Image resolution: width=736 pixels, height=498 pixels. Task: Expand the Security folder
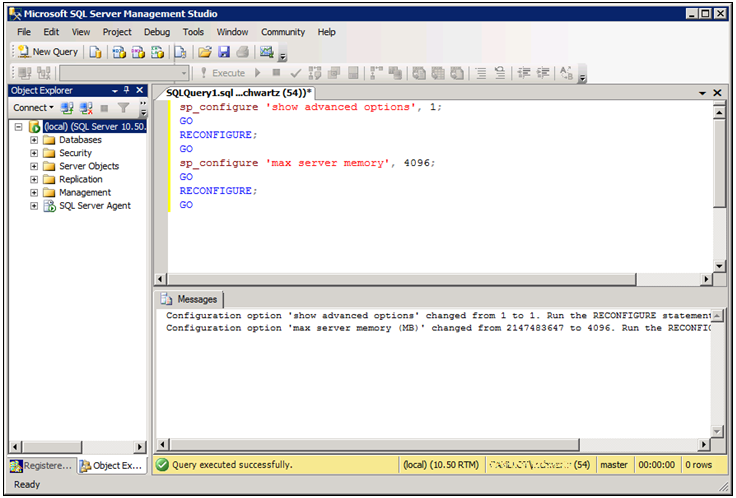tap(34, 153)
